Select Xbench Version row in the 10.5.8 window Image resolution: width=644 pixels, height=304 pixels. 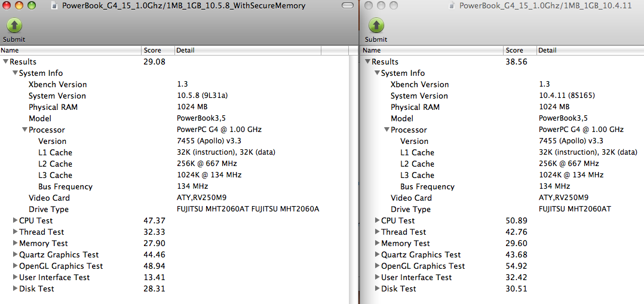coord(174,85)
